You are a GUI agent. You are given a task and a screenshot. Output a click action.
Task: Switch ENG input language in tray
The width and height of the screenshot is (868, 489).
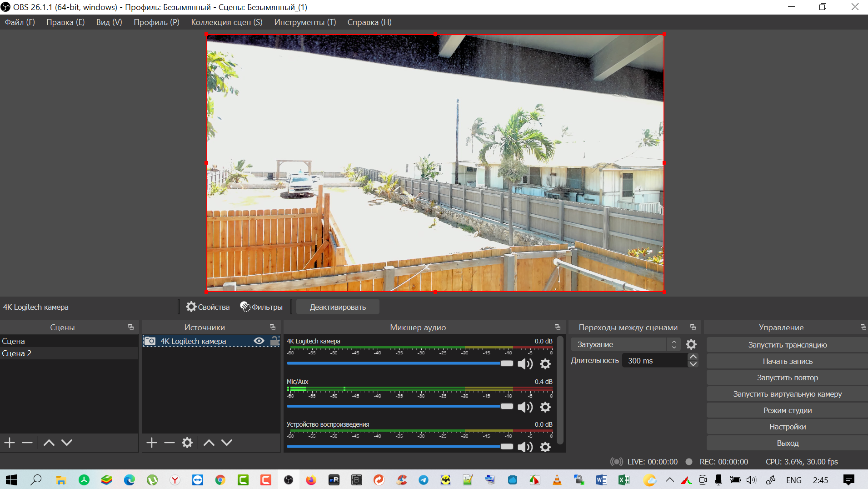794,480
